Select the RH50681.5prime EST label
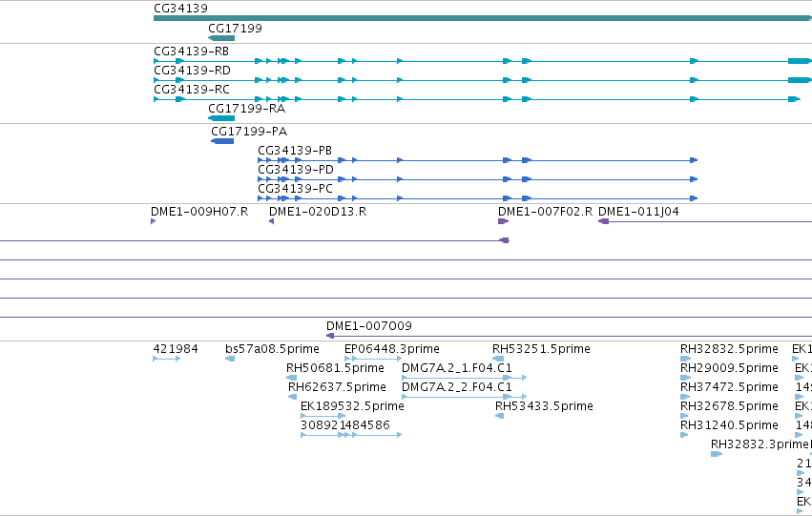The width and height of the screenshot is (812, 516). (335, 368)
